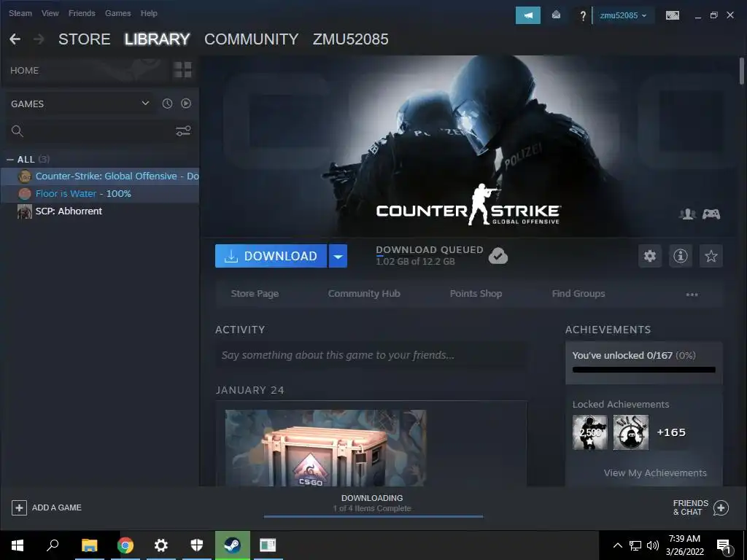Open the Points Shop link
The height and width of the screenshot is (560, 747).
click(x=476, y=294)
